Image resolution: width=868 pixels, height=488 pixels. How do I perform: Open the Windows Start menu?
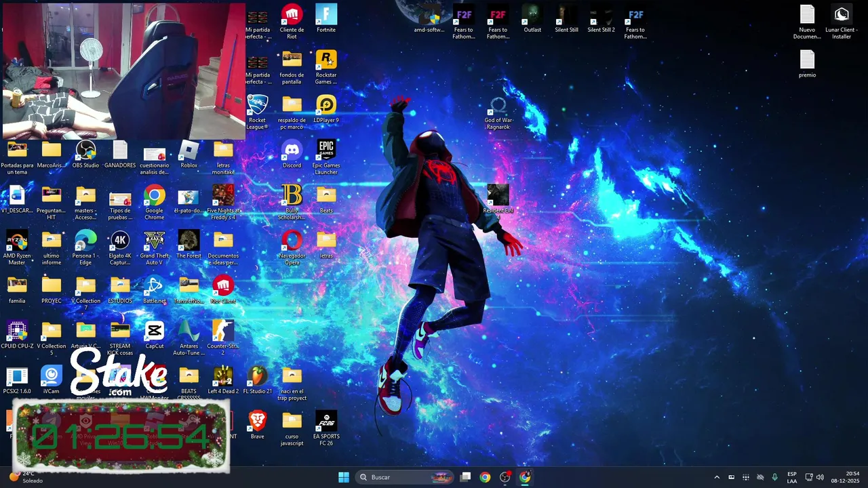[344, 477]
